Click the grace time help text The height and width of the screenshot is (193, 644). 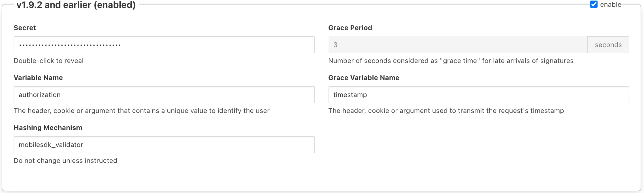point(451,61)
